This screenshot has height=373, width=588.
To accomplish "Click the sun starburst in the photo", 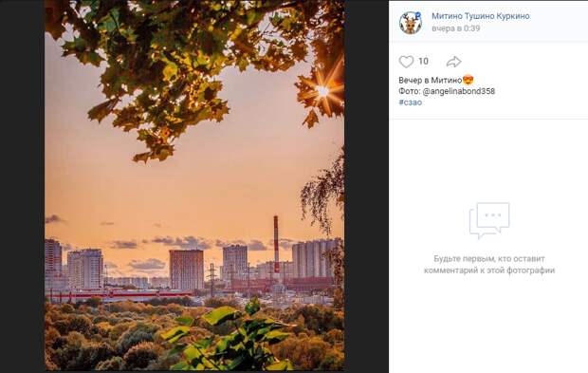I will pyautogui.click(x=322, y=91).
